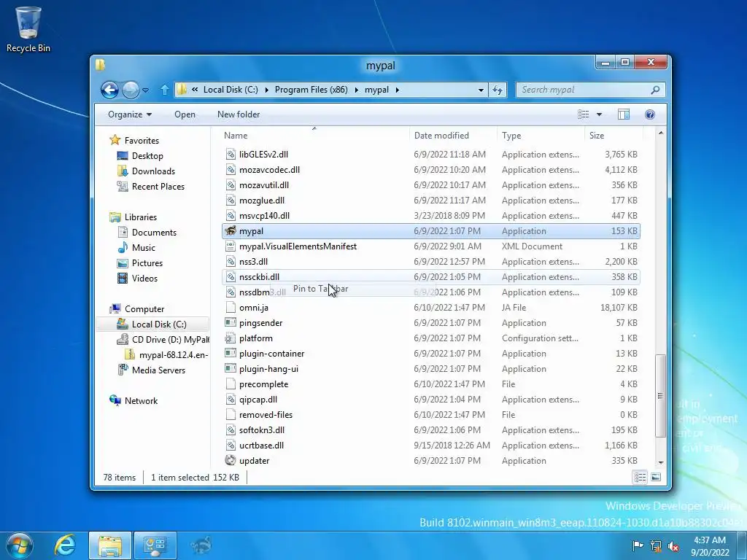Open Windows Explorer taskbar button
This screenshot has height=560, width=747.
click(110, 545)
